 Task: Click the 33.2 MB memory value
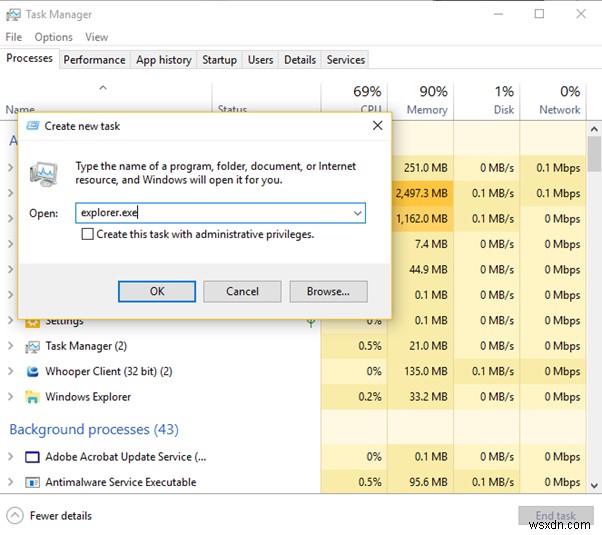428,397
